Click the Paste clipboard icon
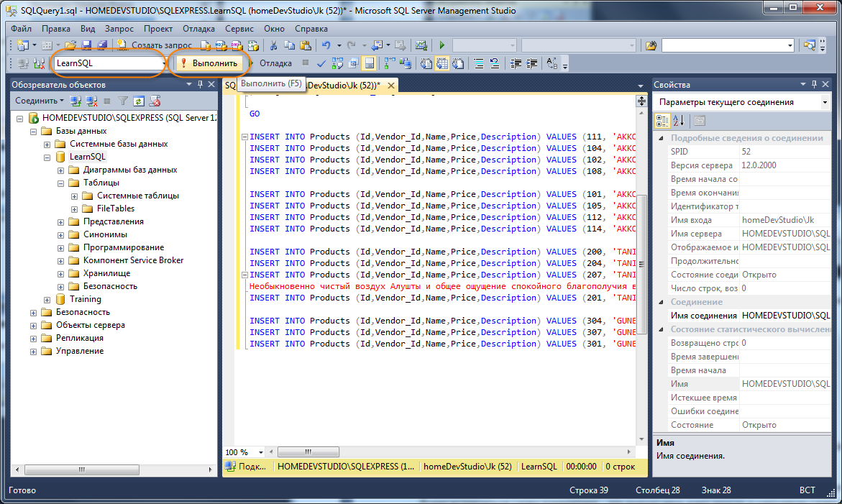842x504 pixels. point(306,45)
